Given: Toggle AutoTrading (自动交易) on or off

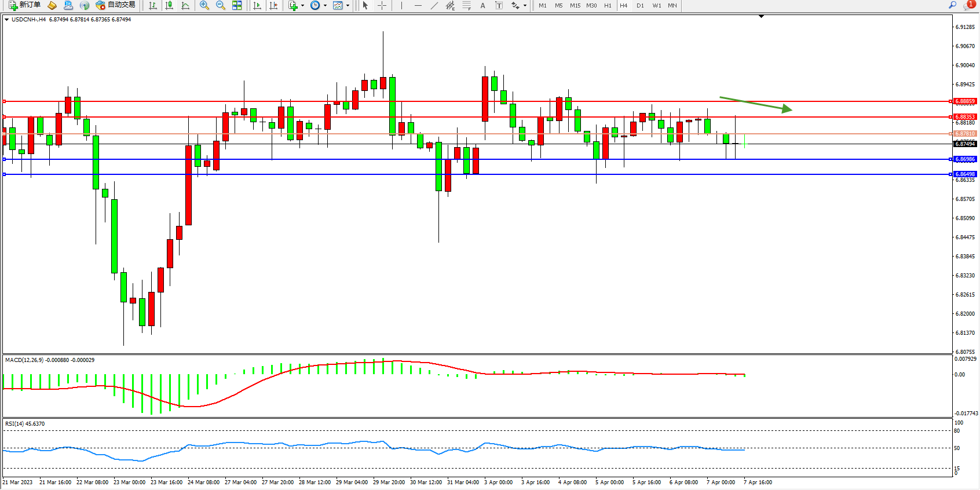Looking at the screenshot, I should coord(116,5).
